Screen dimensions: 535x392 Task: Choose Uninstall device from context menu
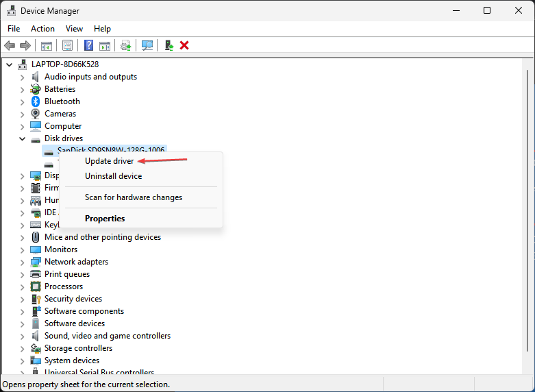pyautogui.click(x=113, y=176)
